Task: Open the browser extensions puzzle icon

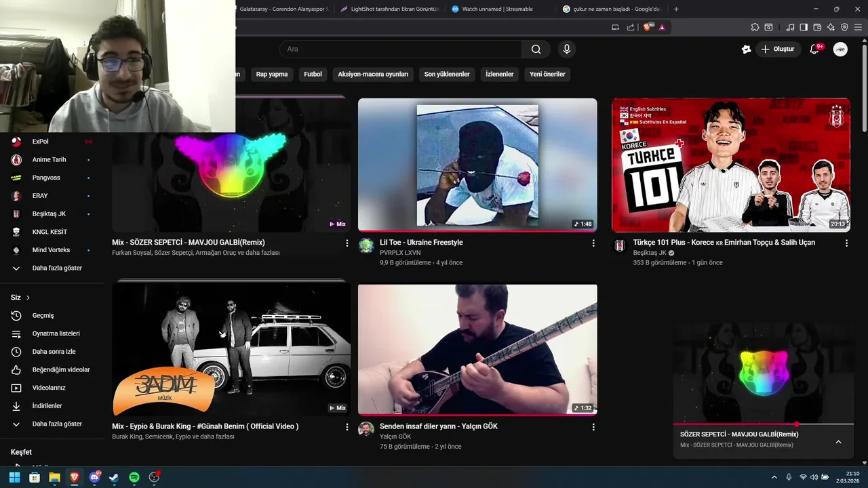Action: click(755, 27)
